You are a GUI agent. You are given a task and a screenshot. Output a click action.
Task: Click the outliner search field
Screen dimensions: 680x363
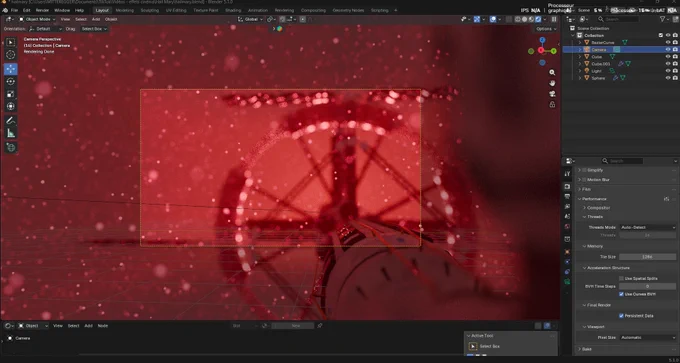[618, 19]
